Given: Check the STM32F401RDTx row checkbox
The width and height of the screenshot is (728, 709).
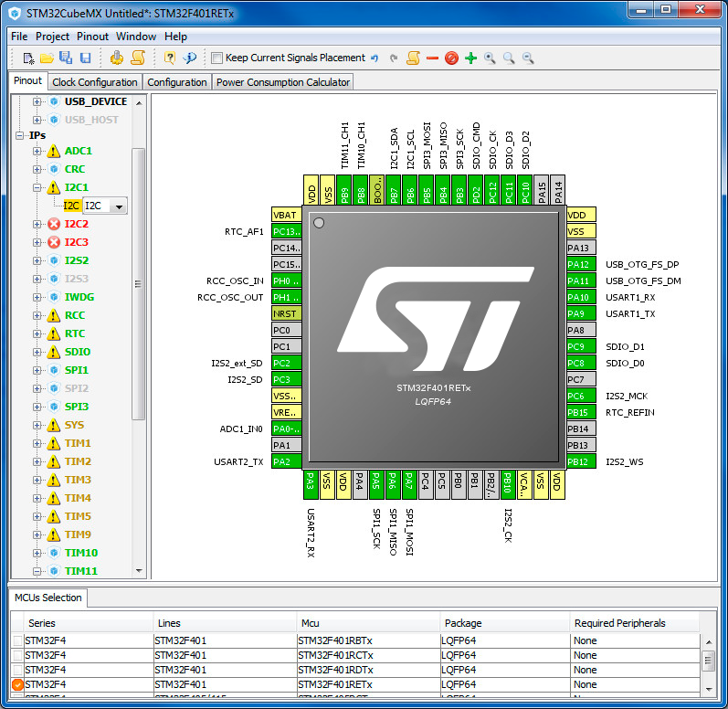Looking at the screenshot, I should point(17,670).
